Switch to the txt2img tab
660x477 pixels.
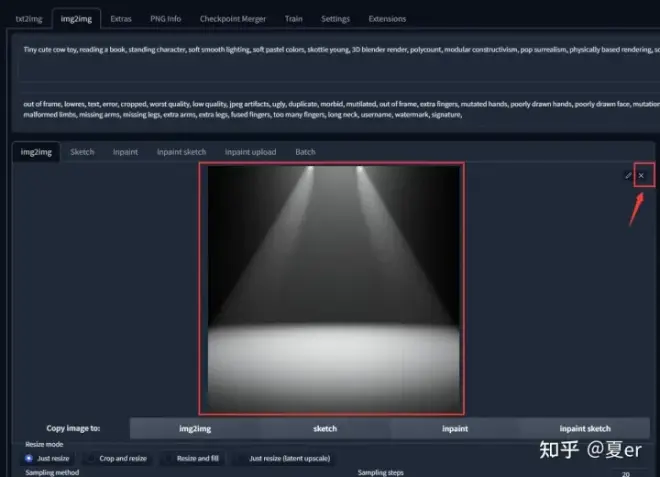[29, 19]
